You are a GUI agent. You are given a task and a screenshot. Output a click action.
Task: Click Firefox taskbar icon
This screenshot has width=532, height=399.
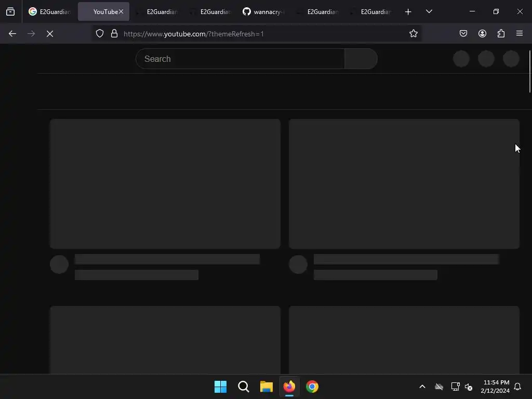click(289, 387)
